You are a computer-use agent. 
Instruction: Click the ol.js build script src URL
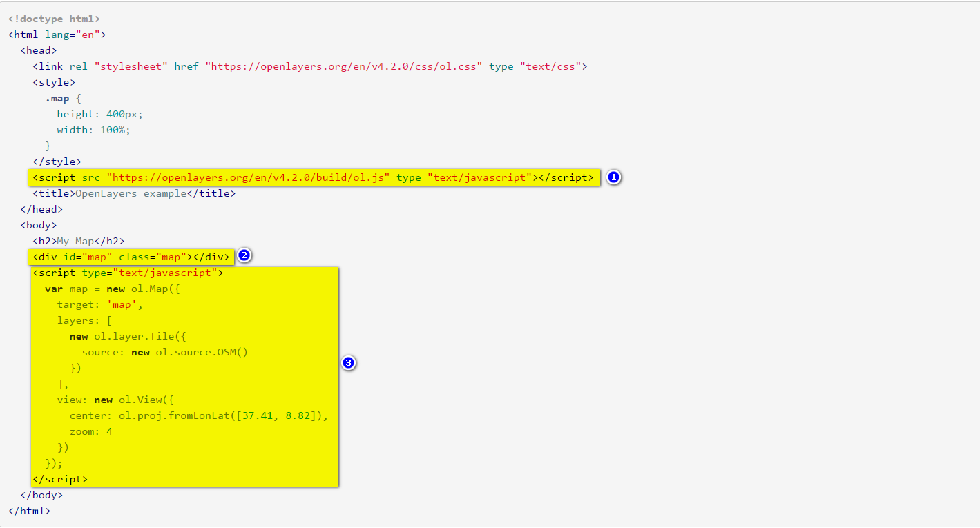click(x=249, y=177)
